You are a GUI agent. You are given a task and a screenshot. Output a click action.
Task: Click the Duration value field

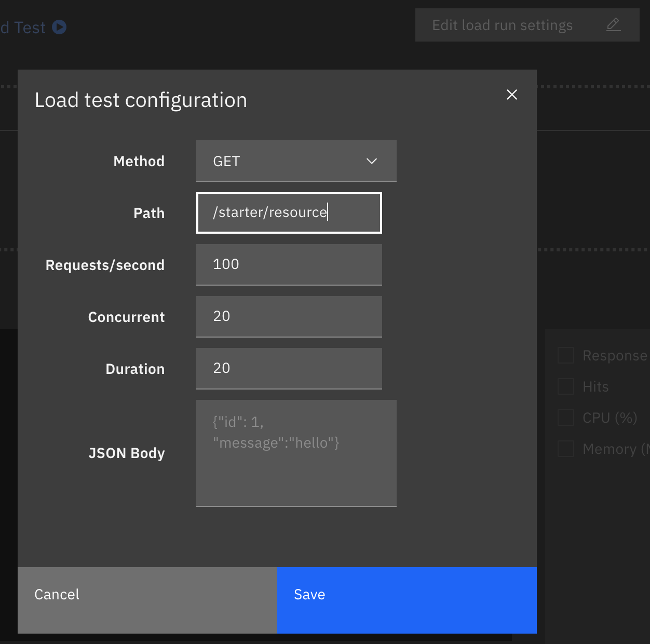pos(289,369)
